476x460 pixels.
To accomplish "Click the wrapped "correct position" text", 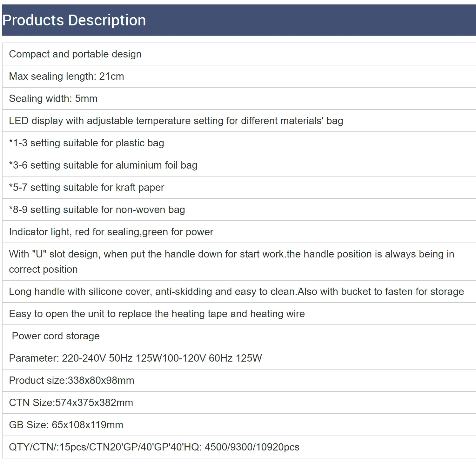I will 44,270.
